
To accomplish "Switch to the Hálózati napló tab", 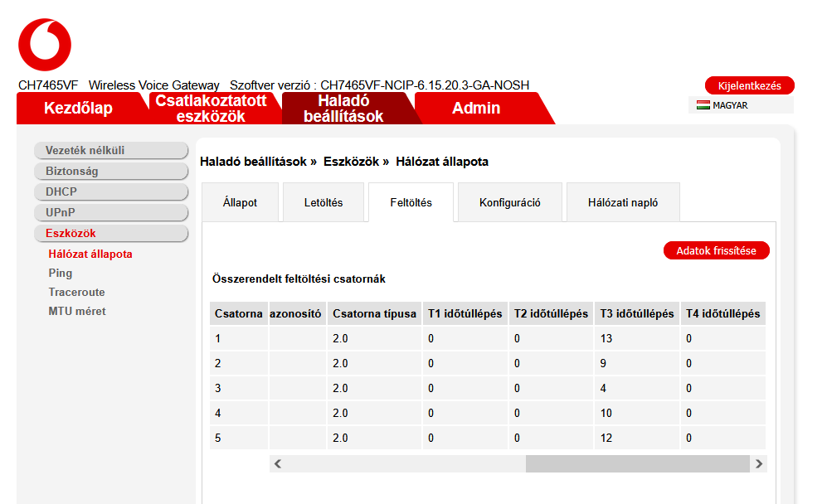I will (623, 202).
